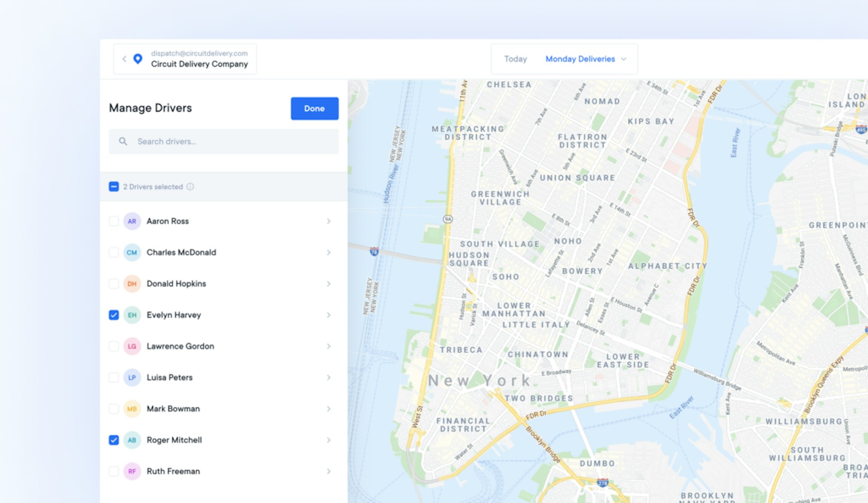Expand Mark Bowman's row chevron
The image size is (868, 503).
click(329, 408)
